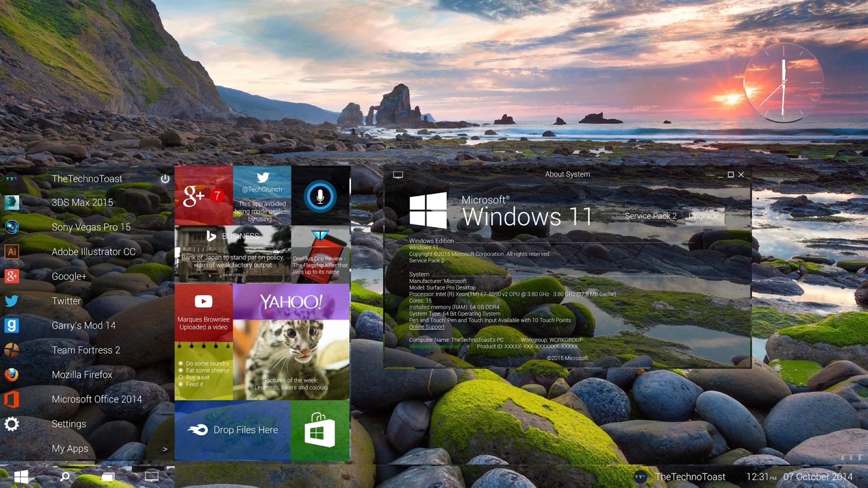868x488 pixels.
Task: Open the YouTube Marques Brownlee tile
Action: (204, 312)
